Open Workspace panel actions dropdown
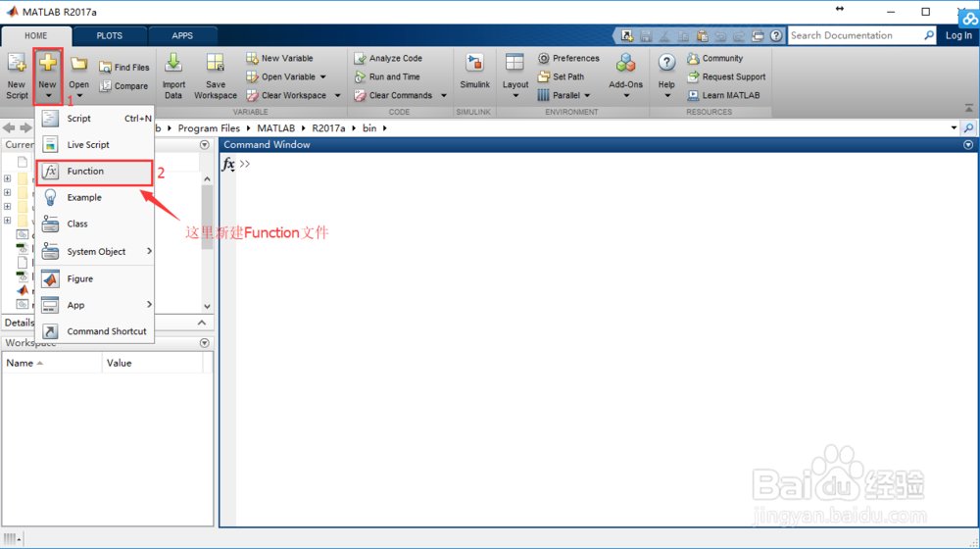The width and height of the screenshot is (980, 549). pyautogui.click(x=205, y=343)
